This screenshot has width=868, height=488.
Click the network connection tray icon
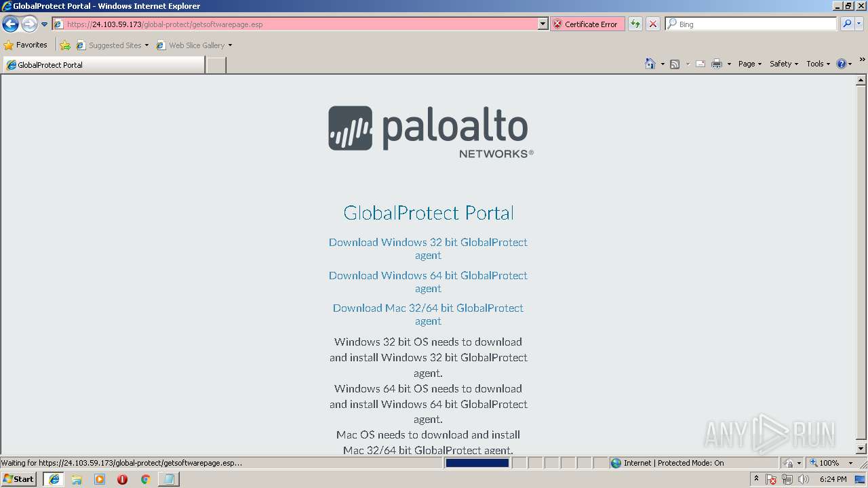(787, 479)
